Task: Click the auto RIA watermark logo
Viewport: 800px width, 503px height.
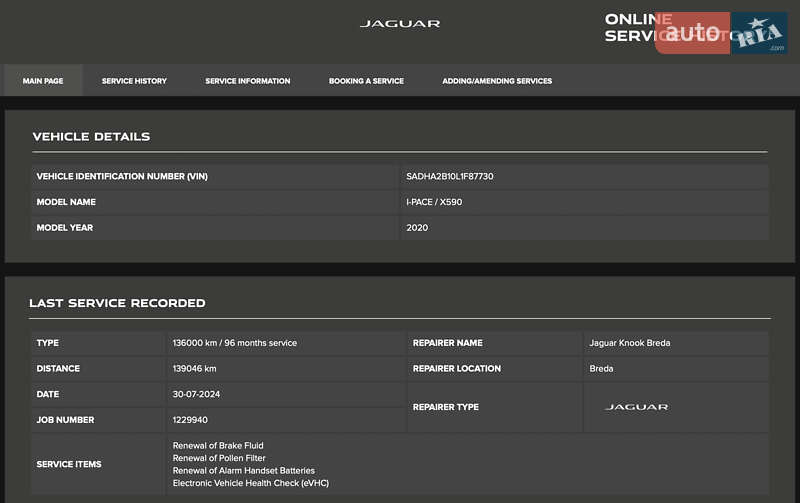Action: (720, 33)
